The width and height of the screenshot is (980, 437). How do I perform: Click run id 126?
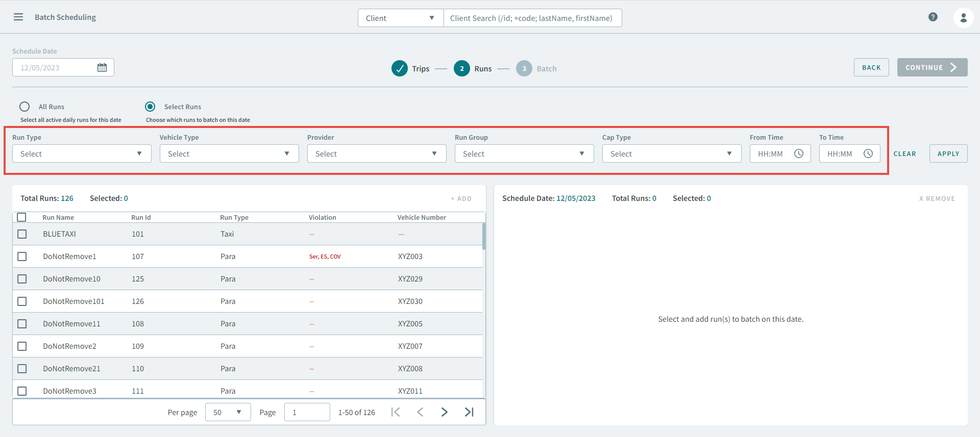[x=138, y=301]
